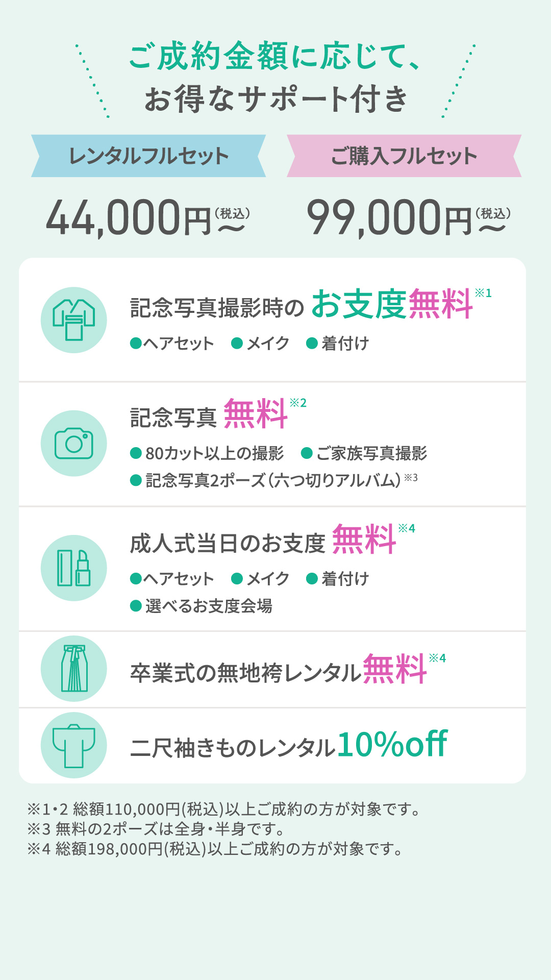551x980 pixels.
Task: Click the ※4 総額198,000円 footnote
Action: pyautogui.click(x=214, y=849)
